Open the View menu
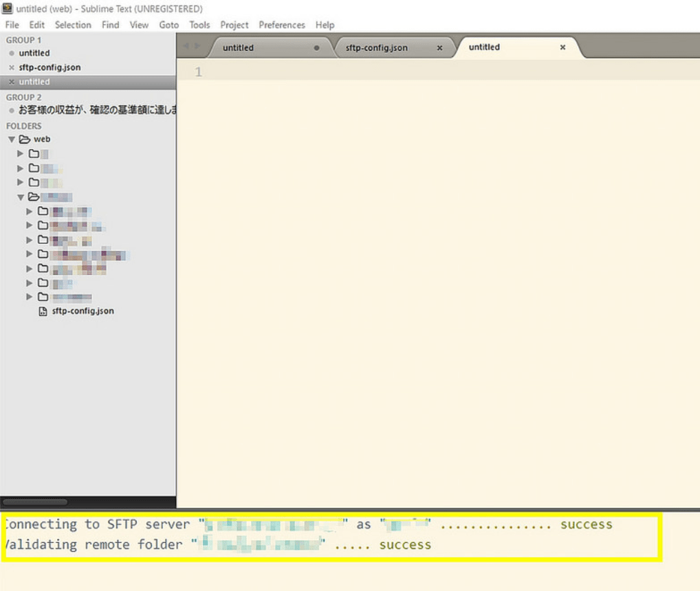This screenshot has width=700, height=591. [139, 25]
